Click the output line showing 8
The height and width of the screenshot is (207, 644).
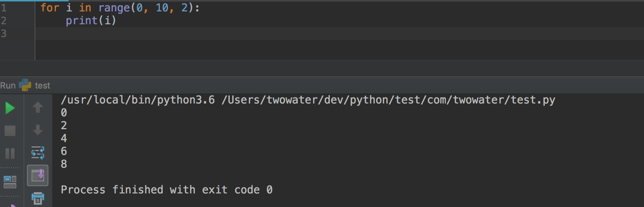(x=64, y=164)
